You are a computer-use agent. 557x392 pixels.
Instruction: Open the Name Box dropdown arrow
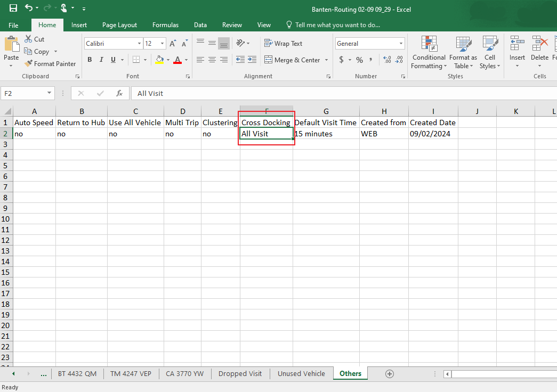pyautogui.click(x=50, y=93)
